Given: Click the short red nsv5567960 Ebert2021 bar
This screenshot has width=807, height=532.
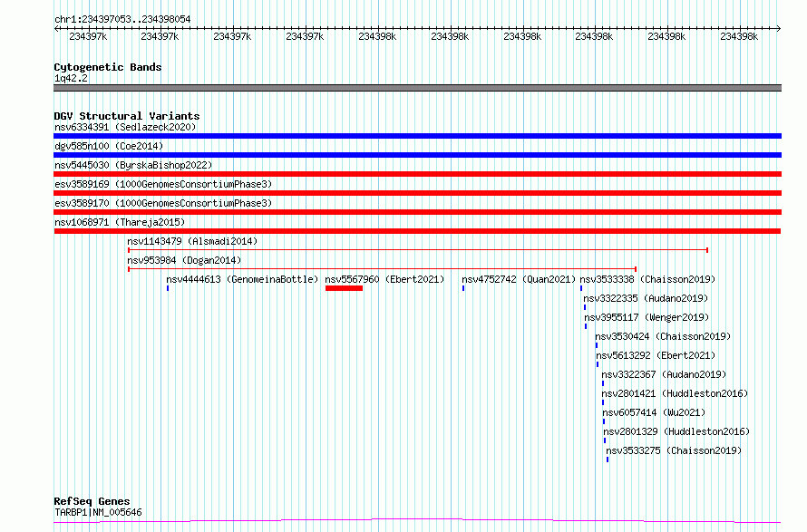Looking at the screenshot, I should [x=344, y=288].
